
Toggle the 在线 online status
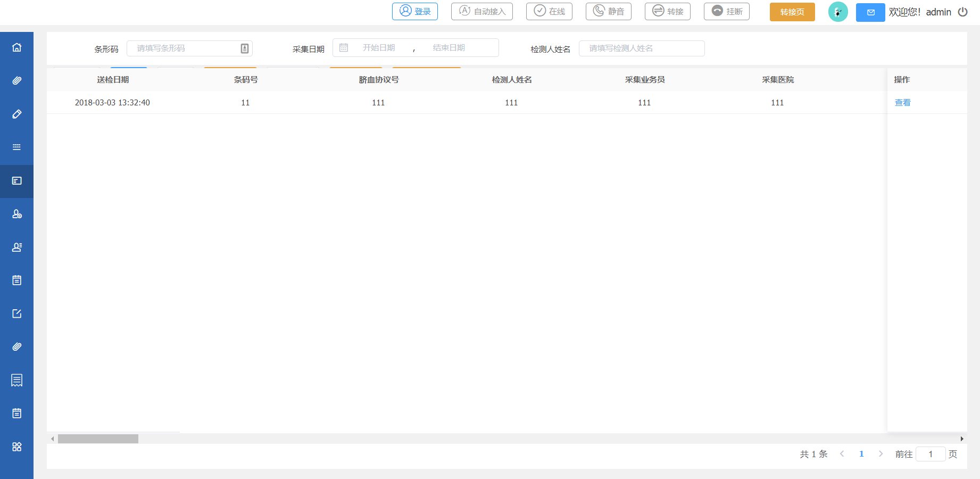(549, 11)
